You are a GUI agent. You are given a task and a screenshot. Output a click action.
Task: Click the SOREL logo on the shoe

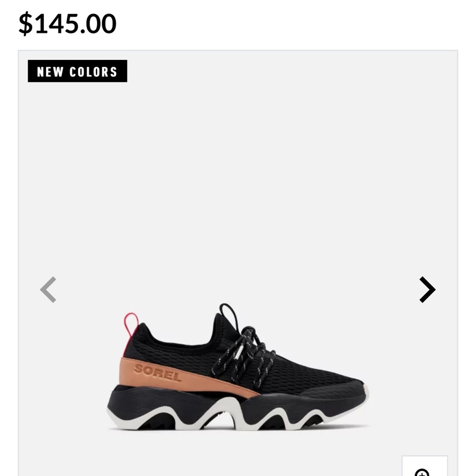pos(157,373)
